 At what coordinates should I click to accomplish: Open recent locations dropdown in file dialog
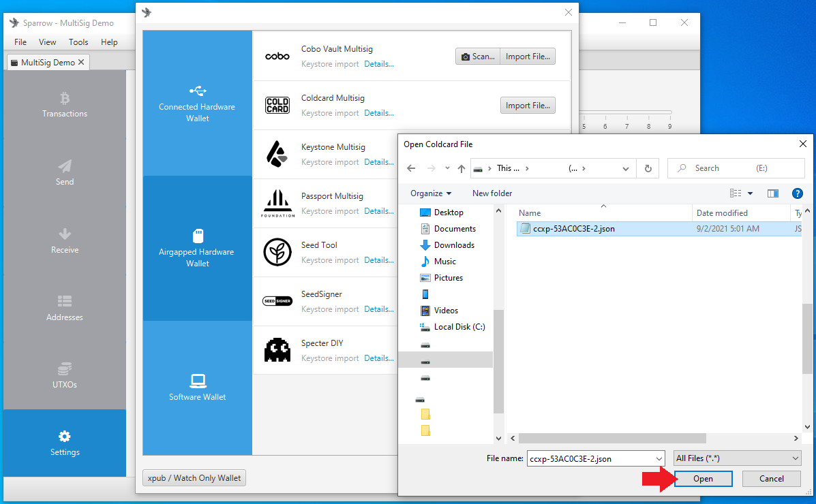(x=447, y=168)
